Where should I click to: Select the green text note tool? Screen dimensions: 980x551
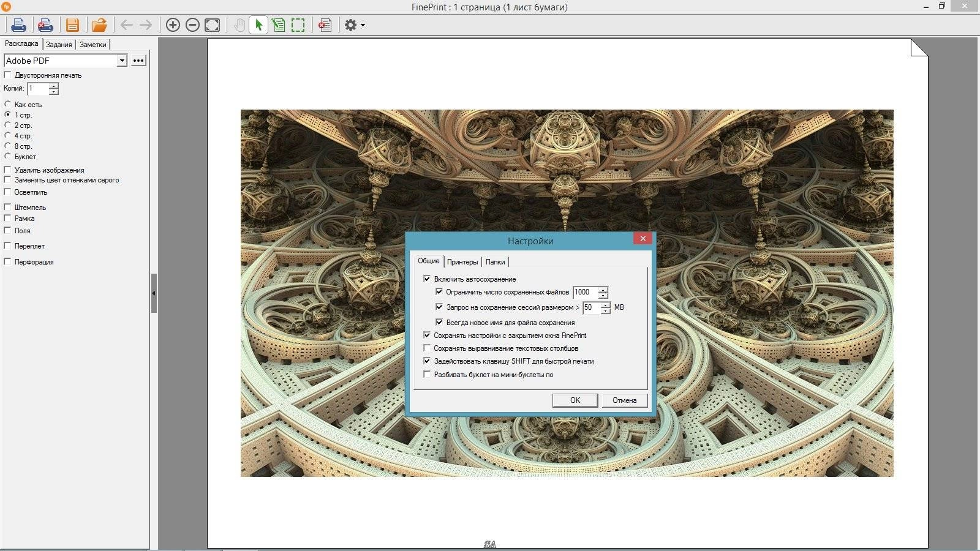coord(278,25)
